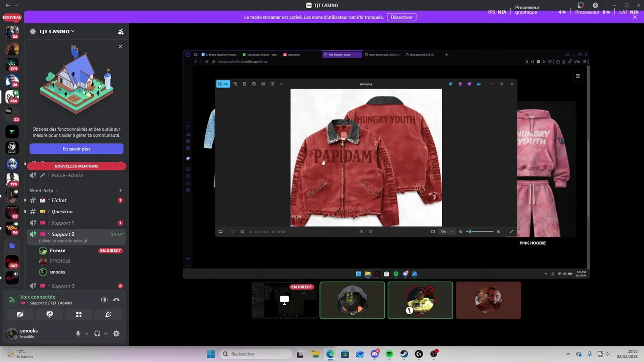Share your screen in voice panel
The height and width of the screenshot is (362, 644).
(49, 314)
